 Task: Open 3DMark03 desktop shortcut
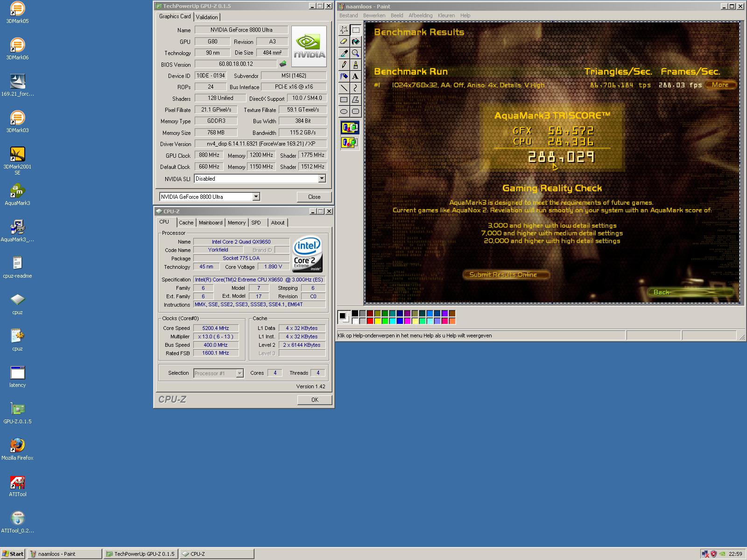pos(17,122)
